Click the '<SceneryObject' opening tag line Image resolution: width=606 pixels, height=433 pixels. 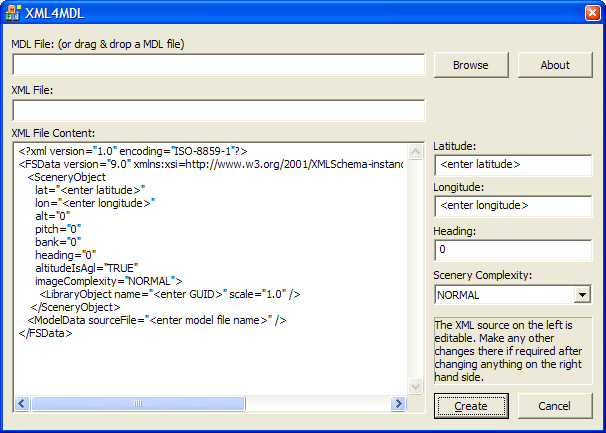click(66, 177)
